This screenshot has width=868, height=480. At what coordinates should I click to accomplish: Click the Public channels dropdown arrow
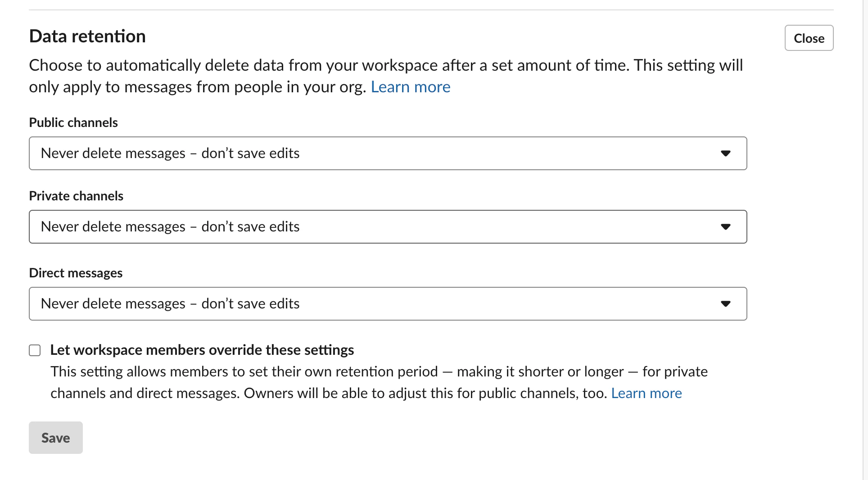click(x=726, y=153)
